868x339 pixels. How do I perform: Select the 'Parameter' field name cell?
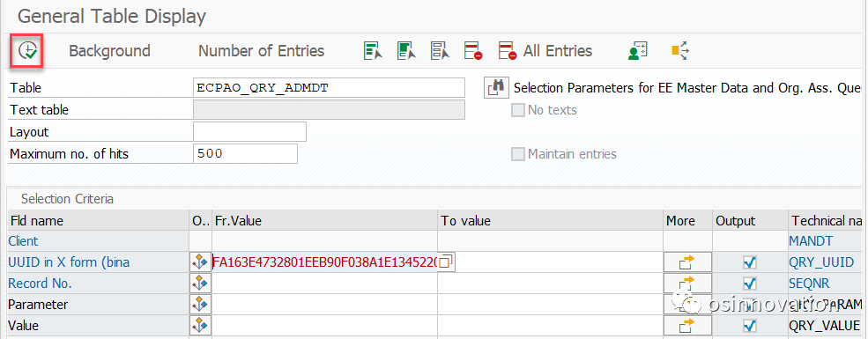pos(97,304)
